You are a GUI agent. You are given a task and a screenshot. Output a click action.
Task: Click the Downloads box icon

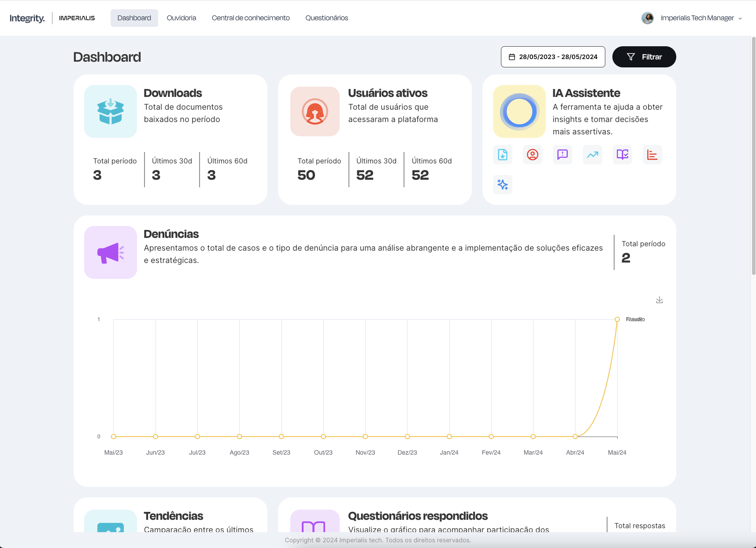111,111
